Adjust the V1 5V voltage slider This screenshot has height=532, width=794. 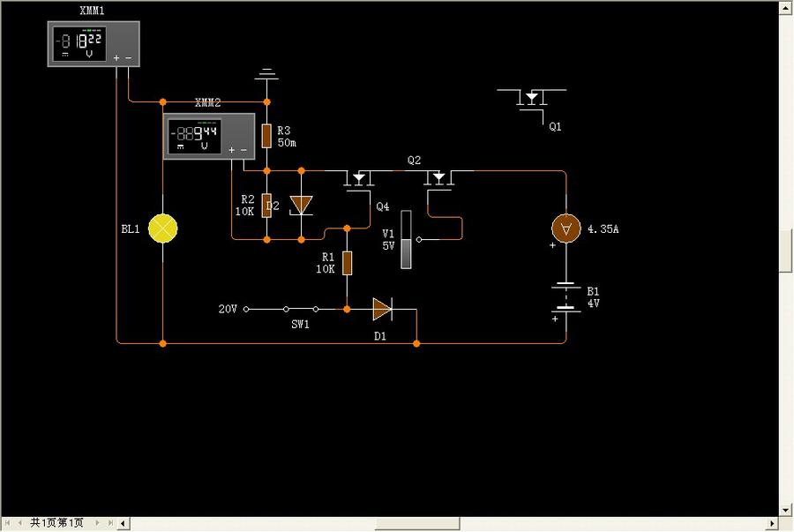[406, 239]
